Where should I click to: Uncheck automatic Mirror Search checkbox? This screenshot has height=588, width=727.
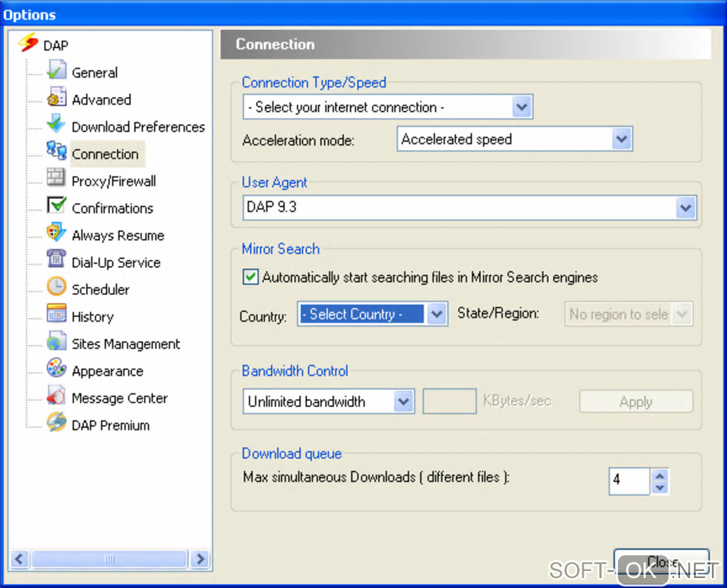tap(250, 277)
